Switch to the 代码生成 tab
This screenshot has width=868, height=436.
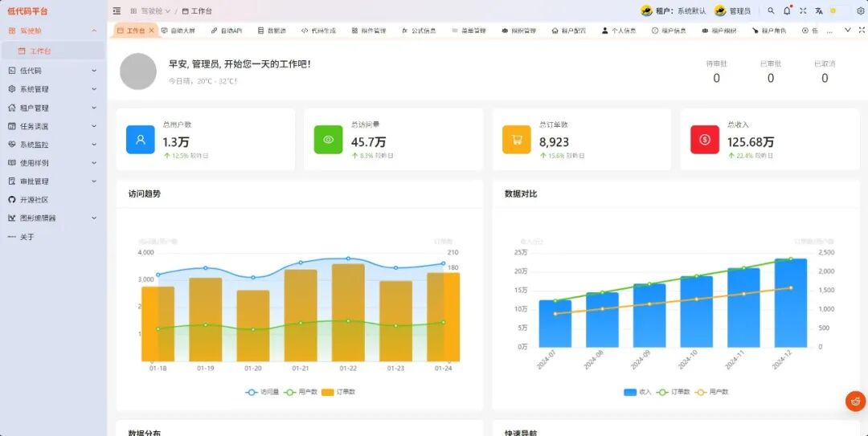(x=319, y=31)
